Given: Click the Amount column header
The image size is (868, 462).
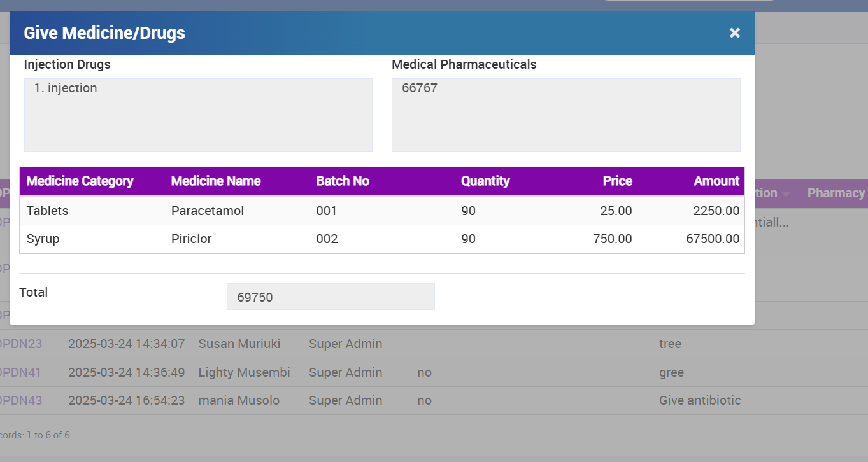Looking at the screenshot, I should click(x=716, y=181).
